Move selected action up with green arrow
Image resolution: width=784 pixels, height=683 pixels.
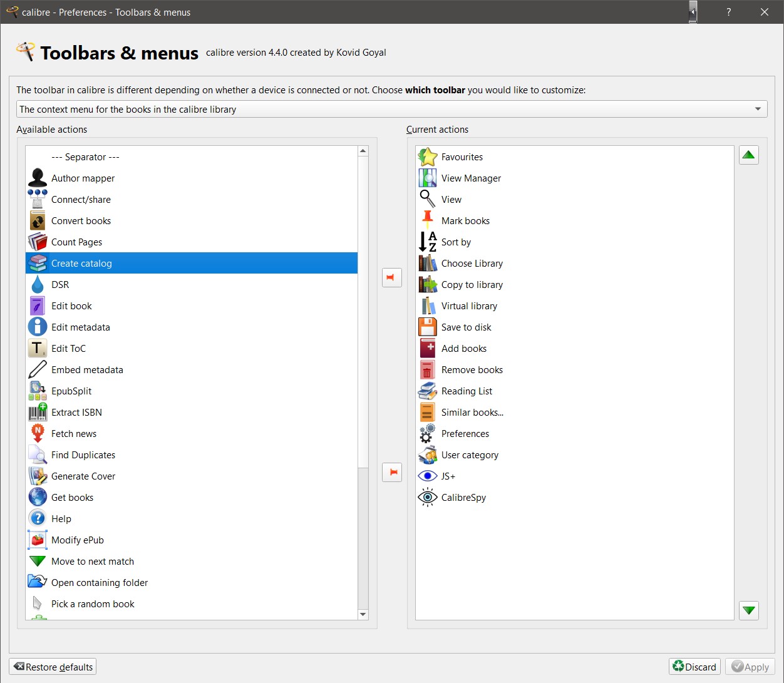point(748,155)
